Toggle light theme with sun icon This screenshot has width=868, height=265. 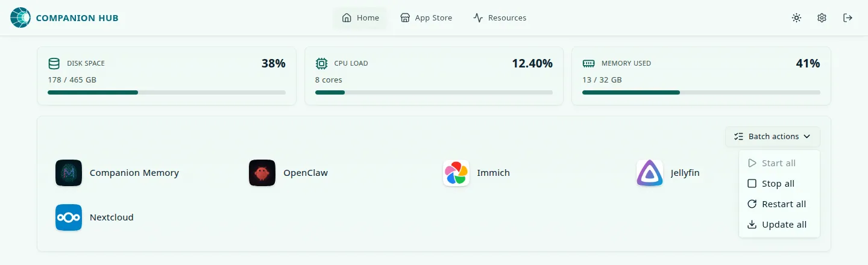pyautogui.click(x=797, y=18)
